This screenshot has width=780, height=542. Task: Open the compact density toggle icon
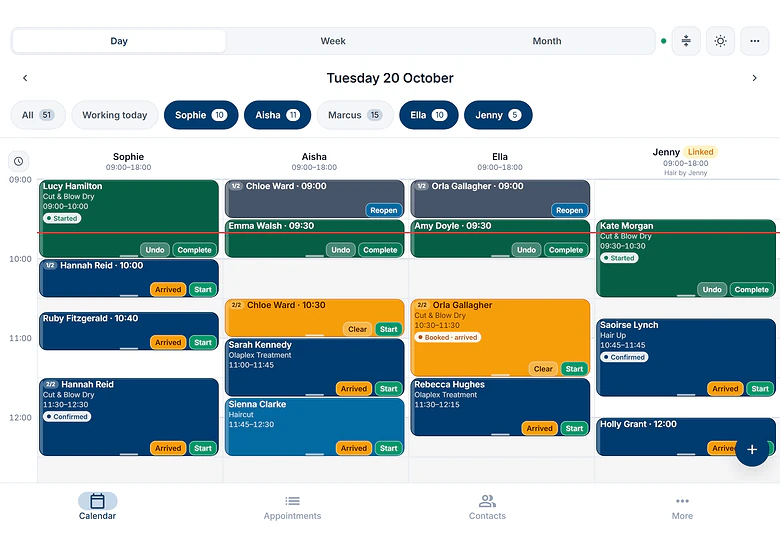coord(686,41)
